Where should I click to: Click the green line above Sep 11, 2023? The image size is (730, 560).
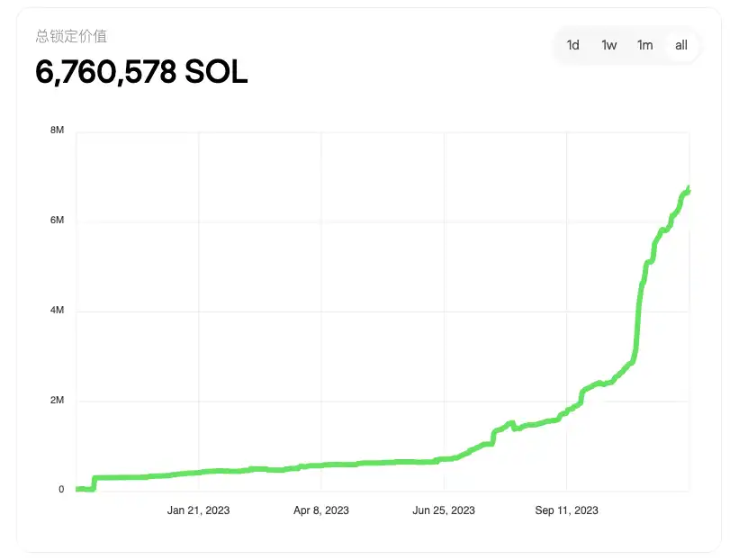point(567,413)
